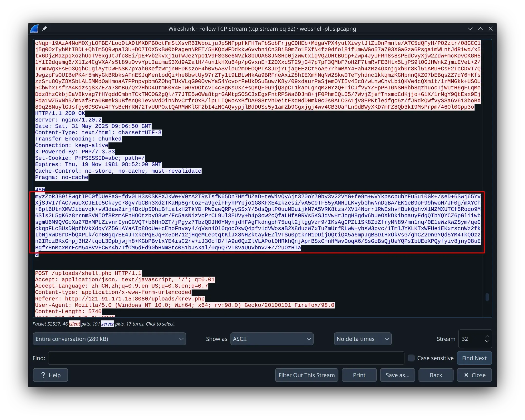Open the No delta times dropdown
The width and height of the screenshot is (525, 420).
click(x=362, y=339)
